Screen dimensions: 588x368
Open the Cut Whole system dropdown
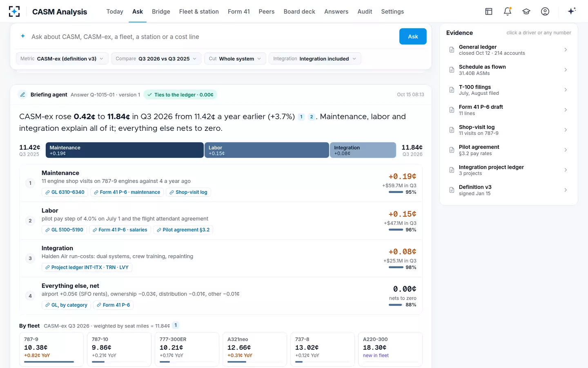[235, 58]
